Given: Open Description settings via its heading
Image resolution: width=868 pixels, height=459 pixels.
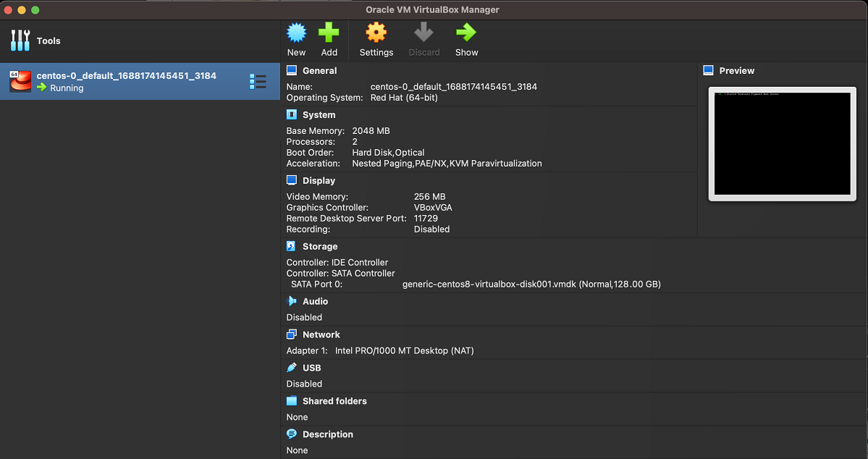Looking at the screenshot, I should point(328,434).
